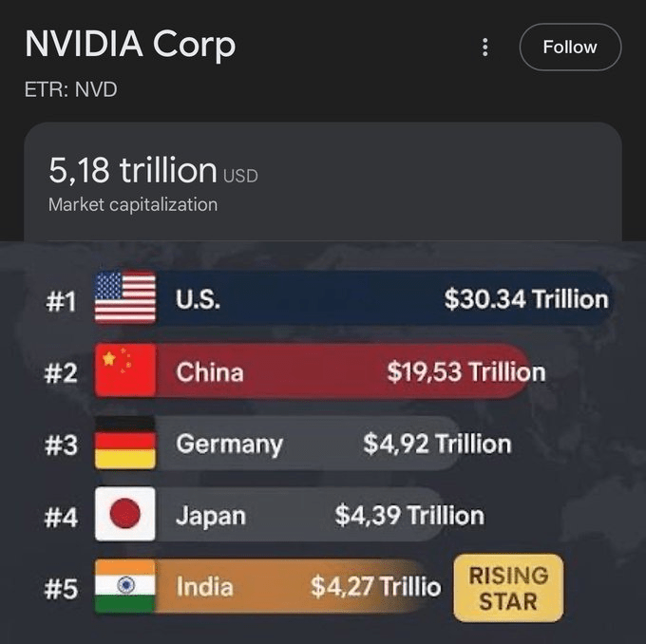Click the #5 rank number

tap(61, 590)
